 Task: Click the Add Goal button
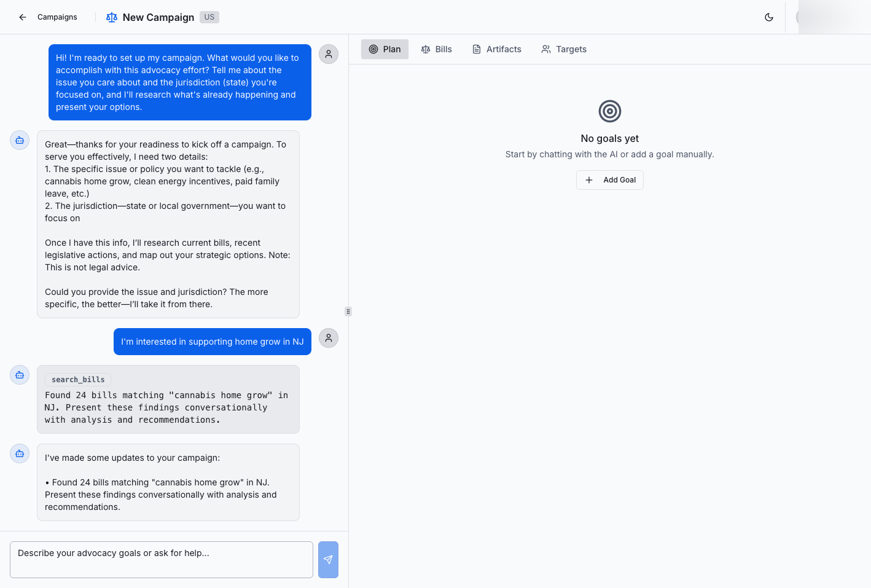pyautogui.click(x=610, y=180)
